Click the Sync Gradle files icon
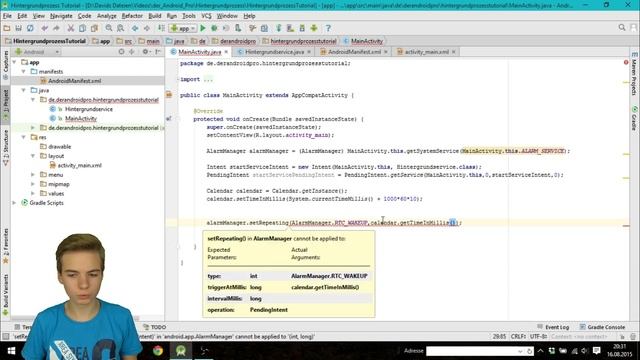This screenshot has height=360, width=640. point(279,28)
